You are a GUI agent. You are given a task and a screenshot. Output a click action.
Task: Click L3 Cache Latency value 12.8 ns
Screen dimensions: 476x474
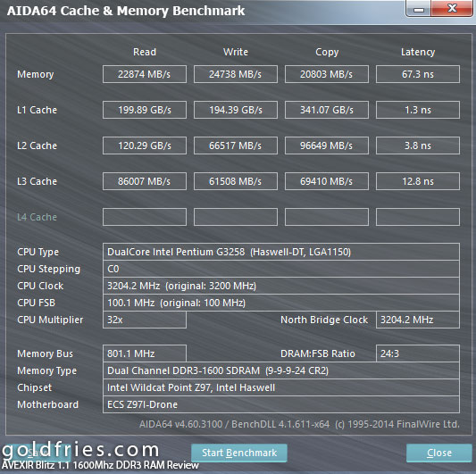click(418, 181)
